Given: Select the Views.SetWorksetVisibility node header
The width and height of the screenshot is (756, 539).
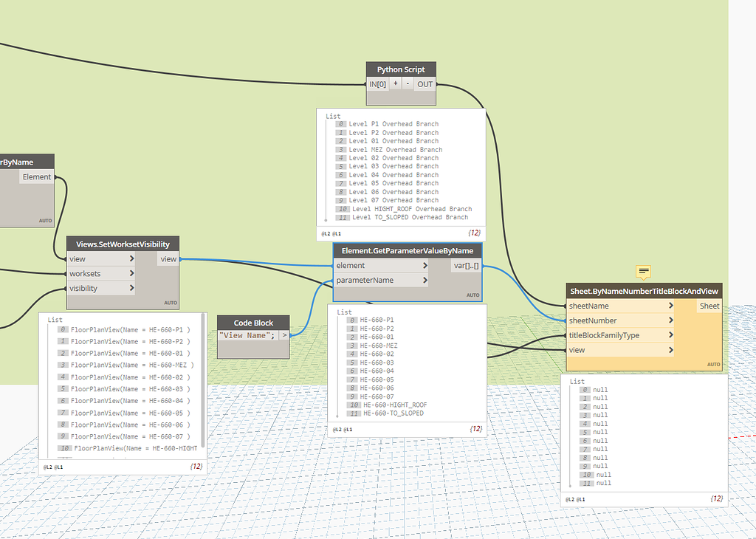Looking at the screenshot, I should pos(123,244).
